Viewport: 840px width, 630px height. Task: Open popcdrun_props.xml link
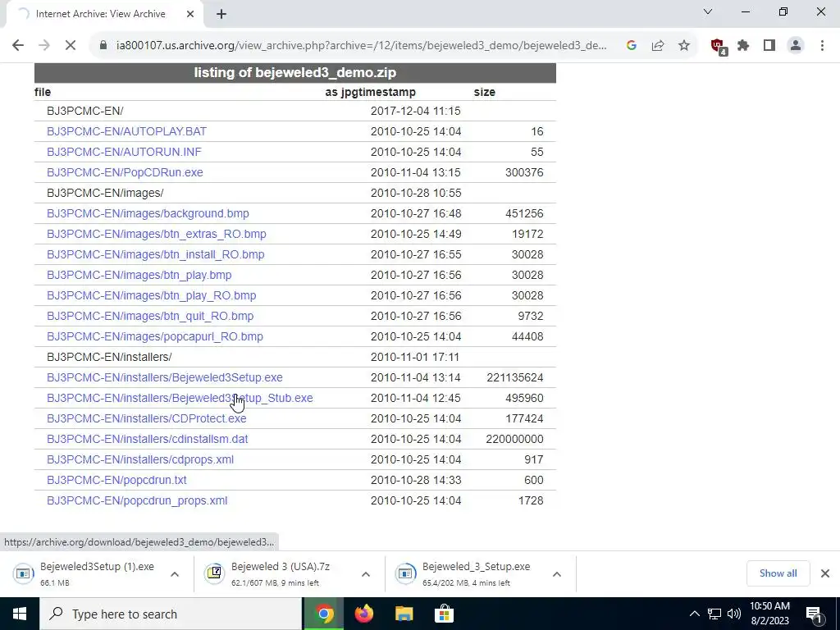[x=137, y=501]
